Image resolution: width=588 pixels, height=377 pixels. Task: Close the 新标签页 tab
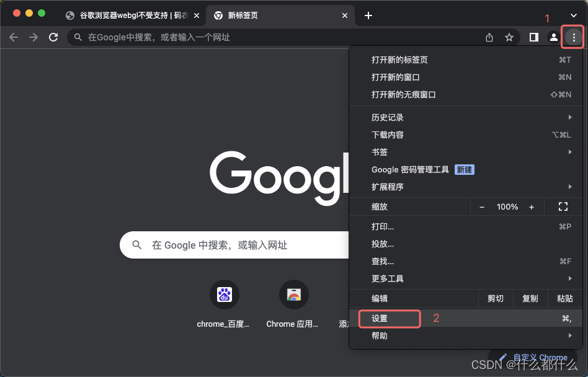[x=345, y=16]
